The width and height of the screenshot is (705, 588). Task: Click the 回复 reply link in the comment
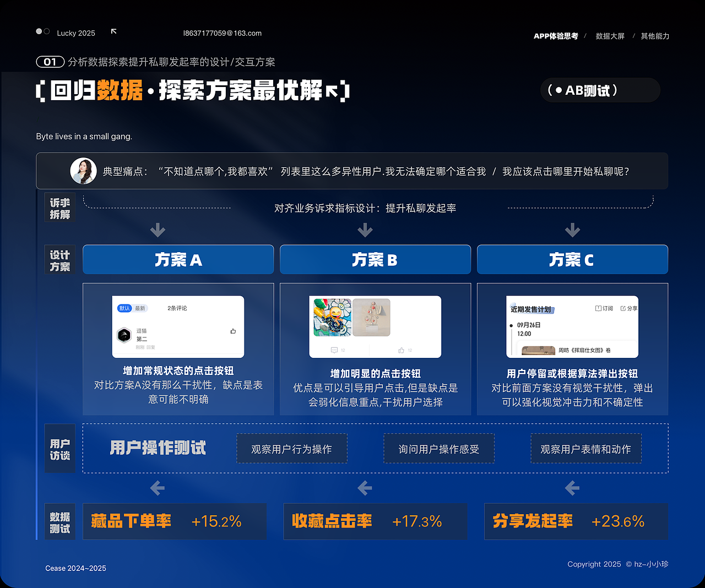click(151, 347)
